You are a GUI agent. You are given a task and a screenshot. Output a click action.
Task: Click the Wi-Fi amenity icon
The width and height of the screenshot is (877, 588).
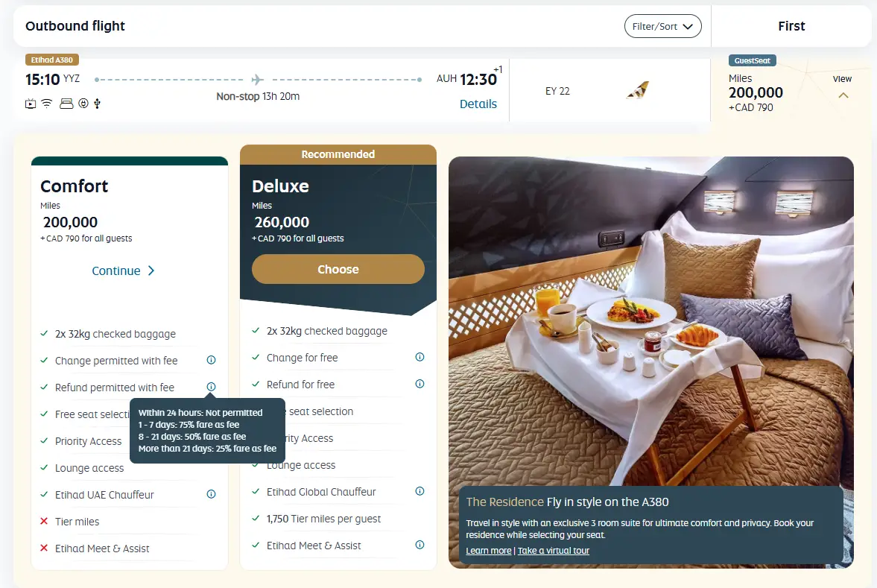point(47,104)
